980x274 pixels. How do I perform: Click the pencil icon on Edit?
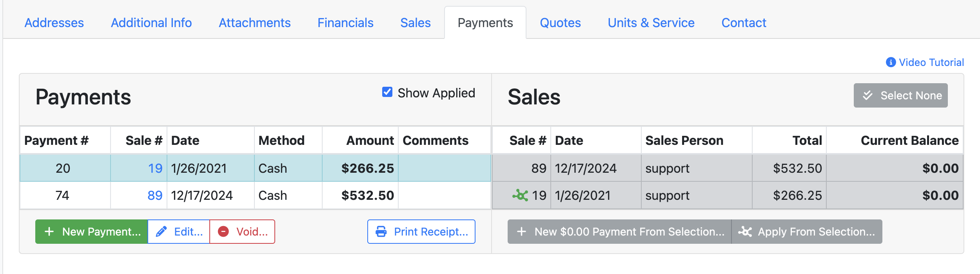pyautogui.click(x=161, y=232)
